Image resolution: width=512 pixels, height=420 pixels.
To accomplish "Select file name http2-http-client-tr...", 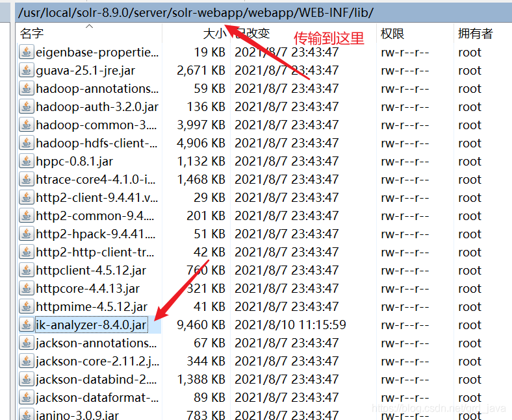I will 95,253.
